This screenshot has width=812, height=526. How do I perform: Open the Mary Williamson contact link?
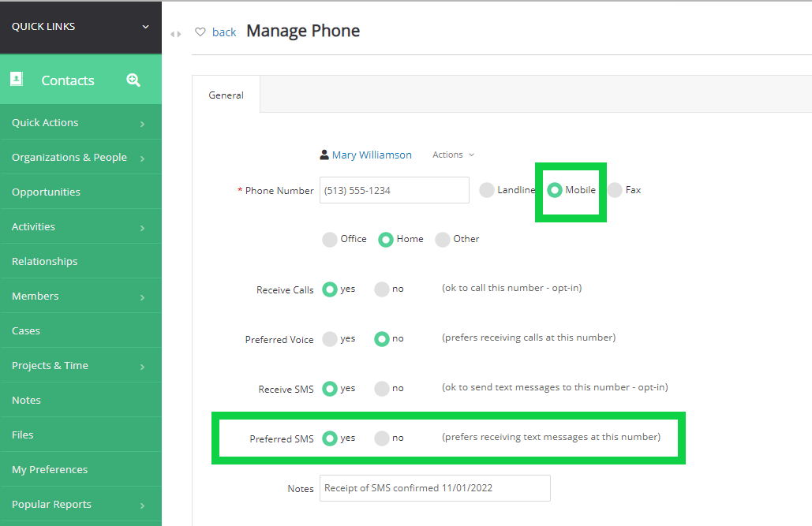(x=372, y=155)
